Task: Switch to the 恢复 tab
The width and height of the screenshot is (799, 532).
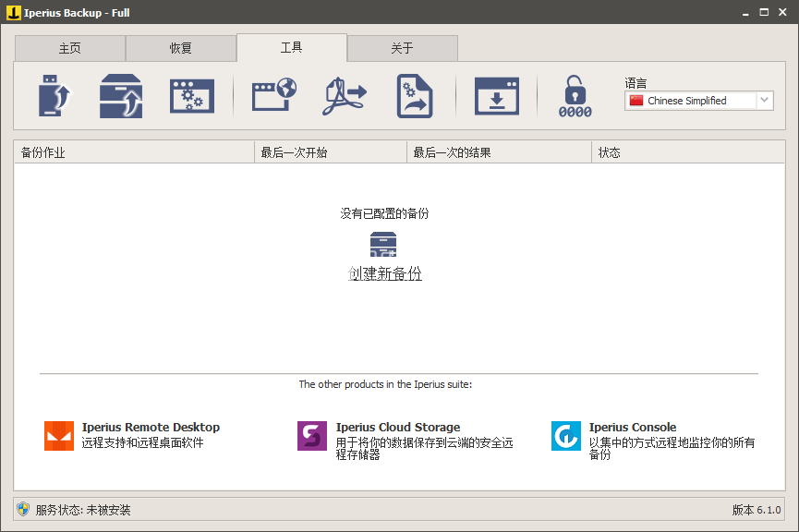Action: pyautogui.click(x=181, y=47)
